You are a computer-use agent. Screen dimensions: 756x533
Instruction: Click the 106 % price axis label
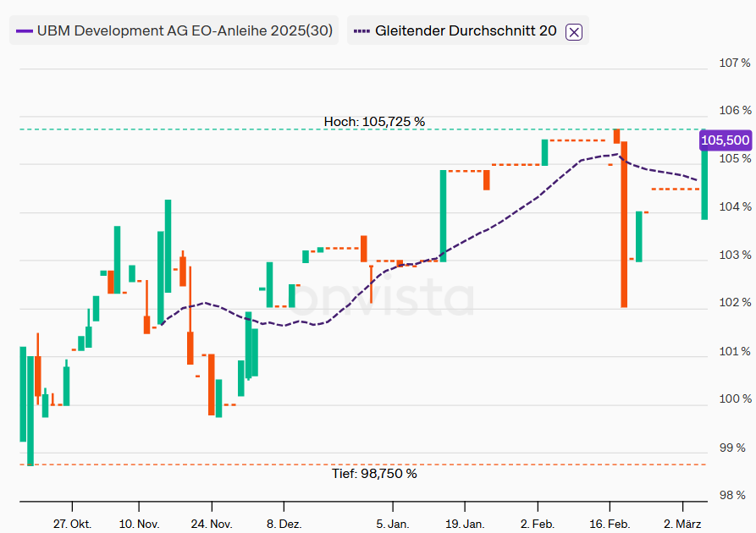point(735,110)
